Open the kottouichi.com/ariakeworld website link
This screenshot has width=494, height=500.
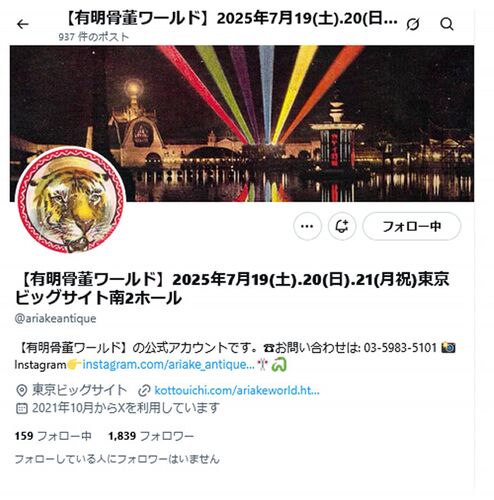point(237,390)
